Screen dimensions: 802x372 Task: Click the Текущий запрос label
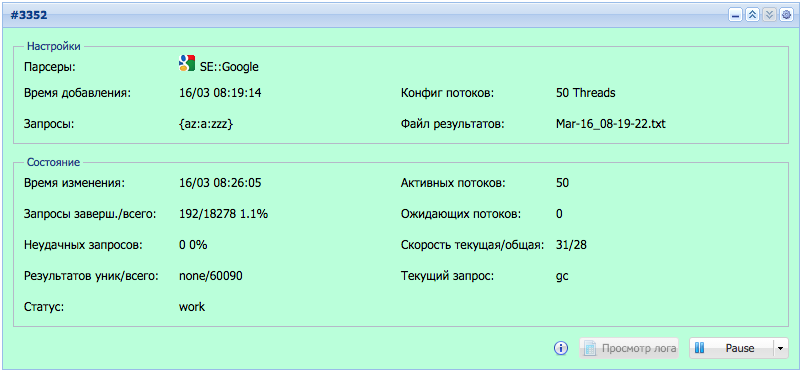click(x=448, y=277)
